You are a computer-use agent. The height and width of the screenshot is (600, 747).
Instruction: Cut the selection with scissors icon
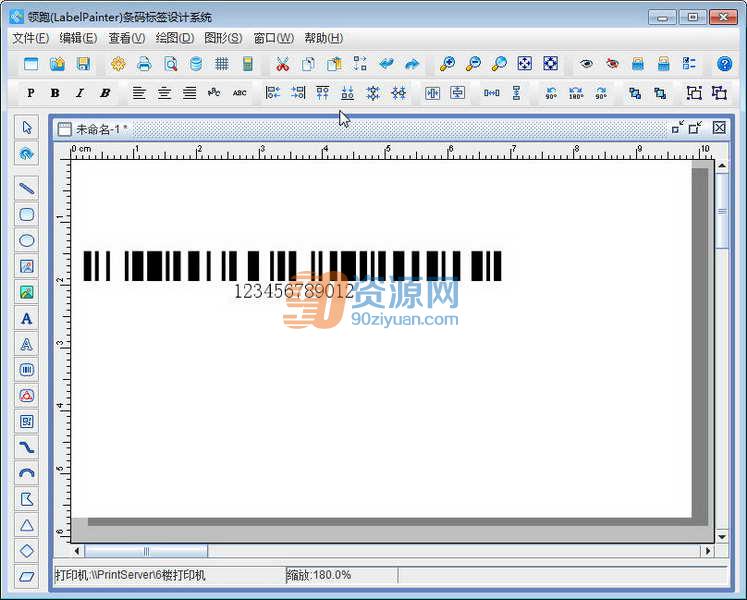pyautogui.click(x=283, y=63)
